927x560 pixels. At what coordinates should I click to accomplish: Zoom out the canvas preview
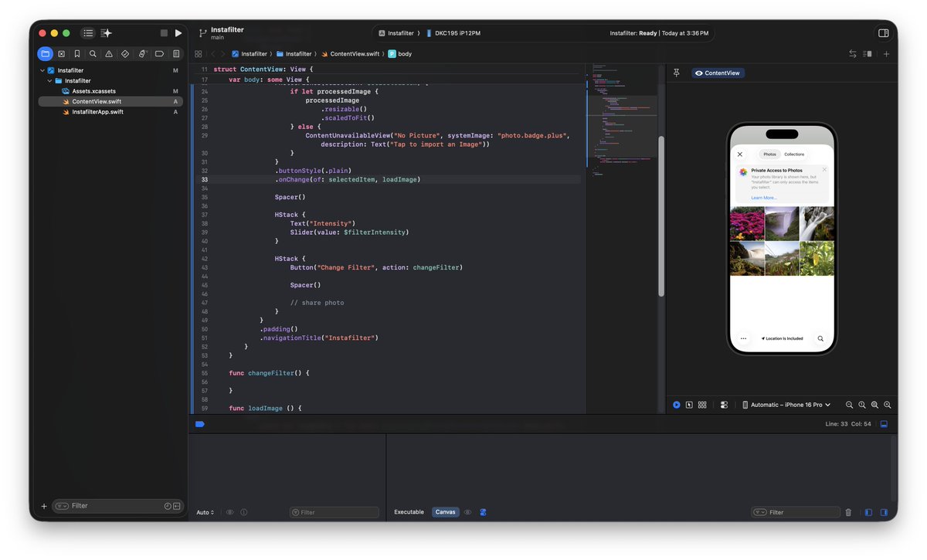coord(849,405)
